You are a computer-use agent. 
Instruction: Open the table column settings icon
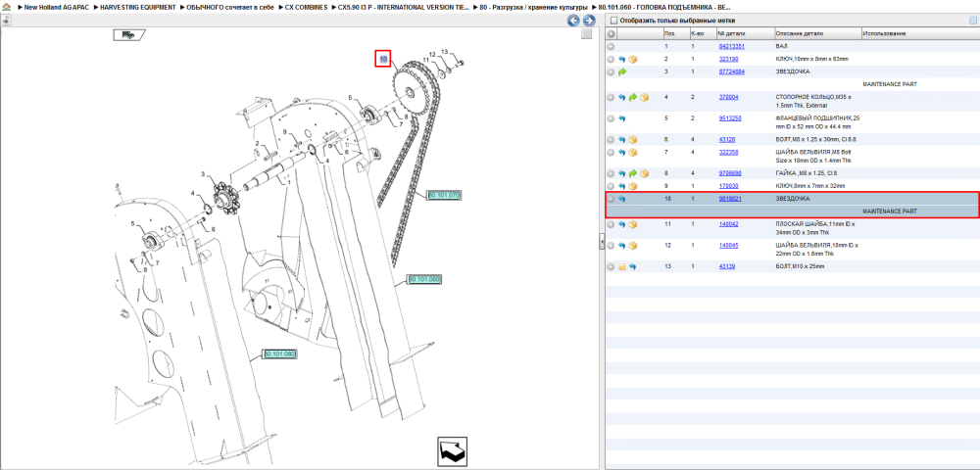pyautogui.click(x=972, y=20)
